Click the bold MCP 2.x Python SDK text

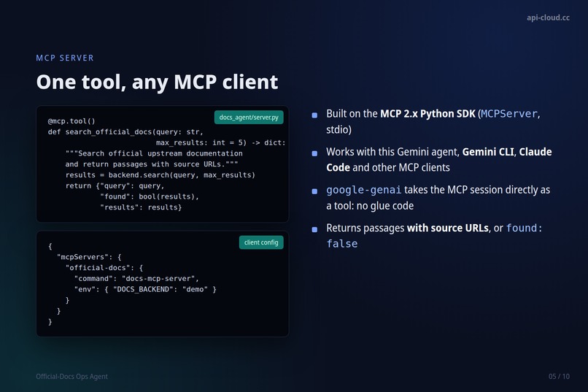tap(428, 114)
